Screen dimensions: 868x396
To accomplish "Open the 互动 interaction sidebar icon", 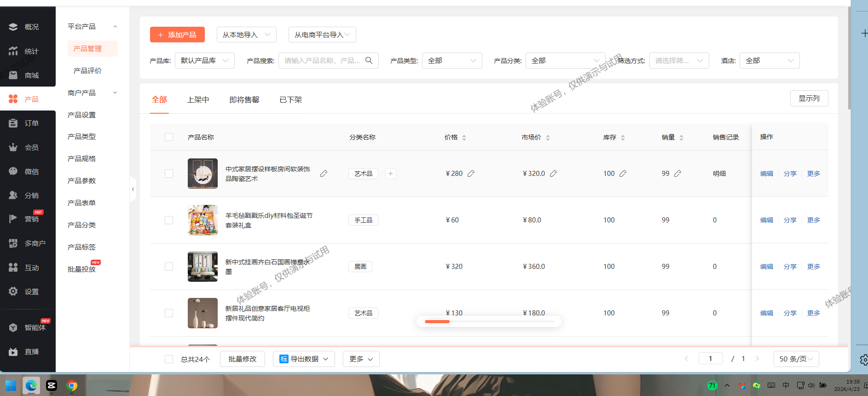I will pyautogui.click(x=13, y=268).
